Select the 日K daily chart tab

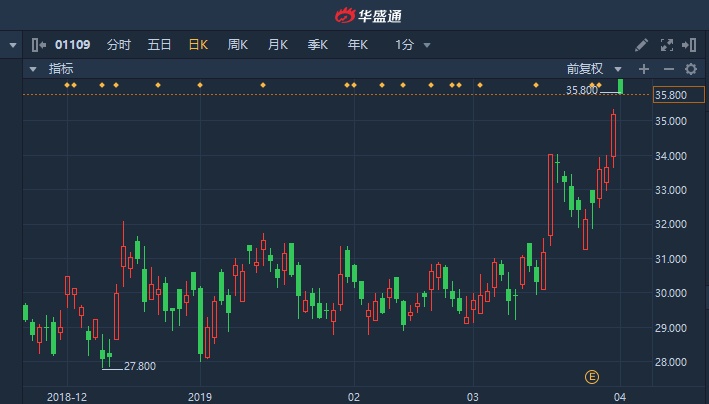click(198, 45)
